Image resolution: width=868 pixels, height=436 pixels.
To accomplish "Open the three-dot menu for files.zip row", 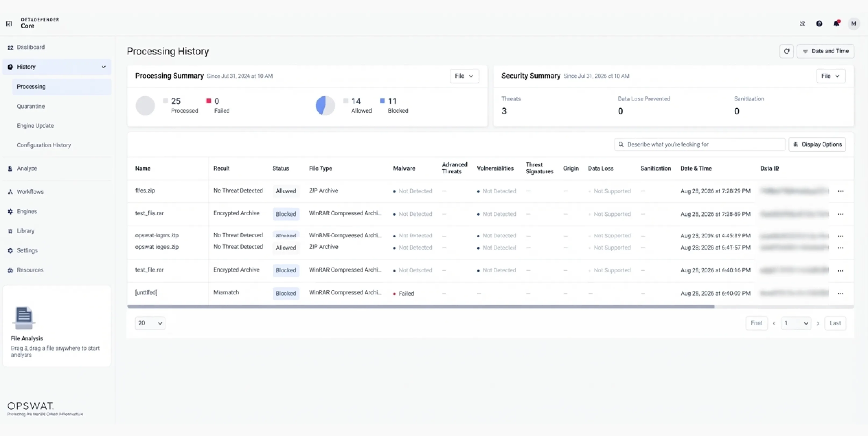I will point(841,191).
